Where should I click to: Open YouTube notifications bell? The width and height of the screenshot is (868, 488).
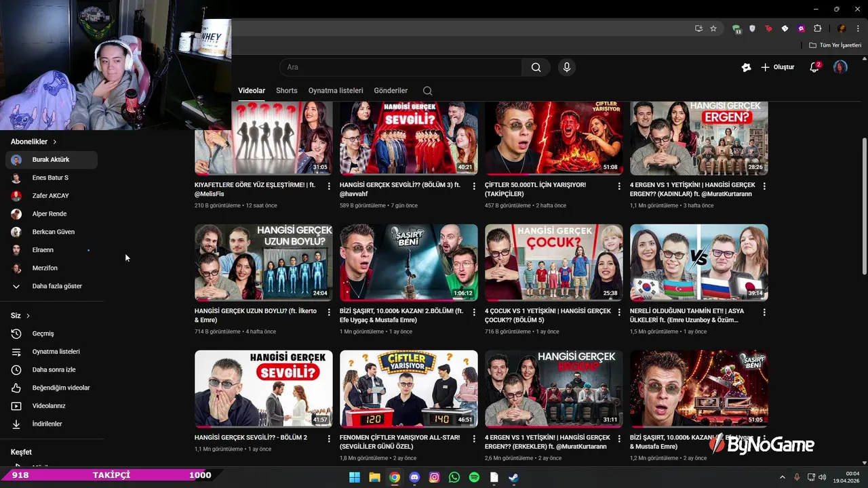814,67
